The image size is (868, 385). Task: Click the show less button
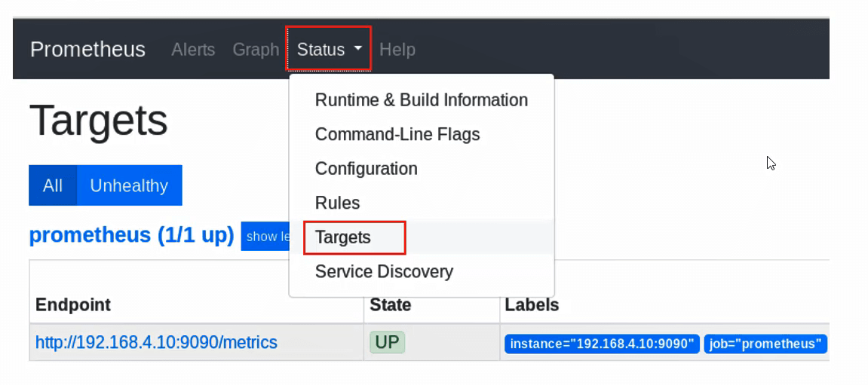tap(265, 237)
